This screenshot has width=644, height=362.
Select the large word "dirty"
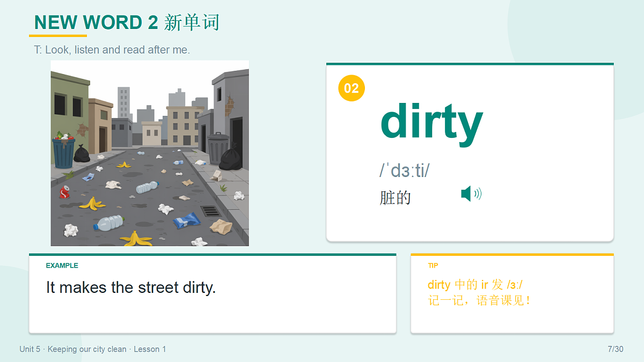click(431, 124)
